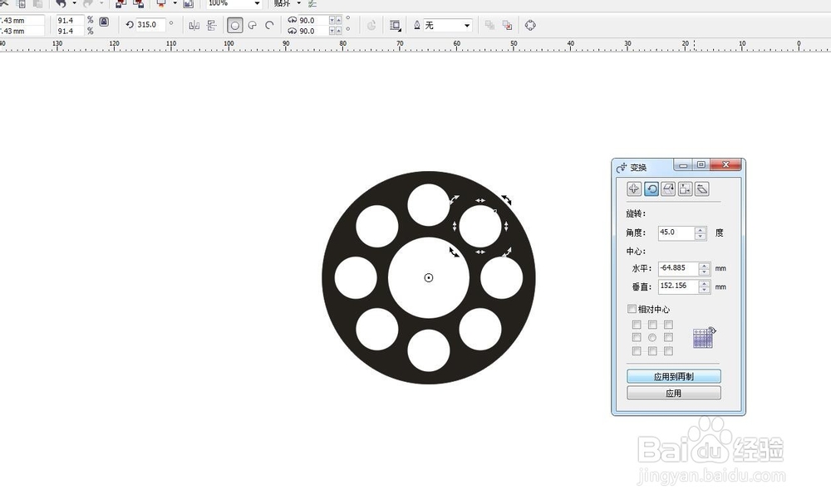Image resolution: width=831 pixels, height=504 pixels.
Task: Open the Skew tab in the 变换 docker
Action: [x=702, y=189]
